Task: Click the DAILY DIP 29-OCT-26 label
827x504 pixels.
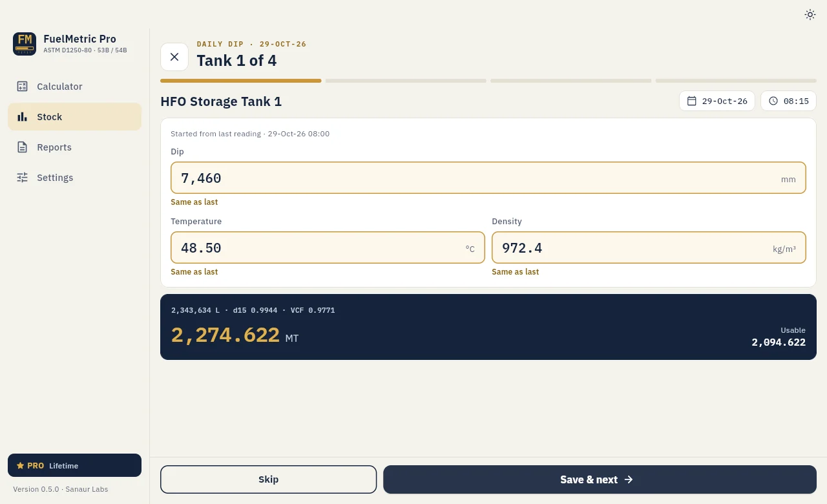Action: pos(251,44)
